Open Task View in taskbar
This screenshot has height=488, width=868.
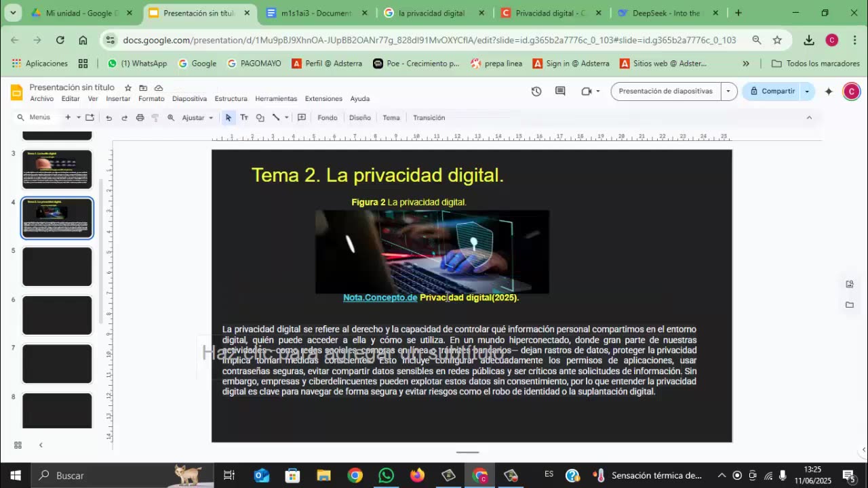[229, 475]
